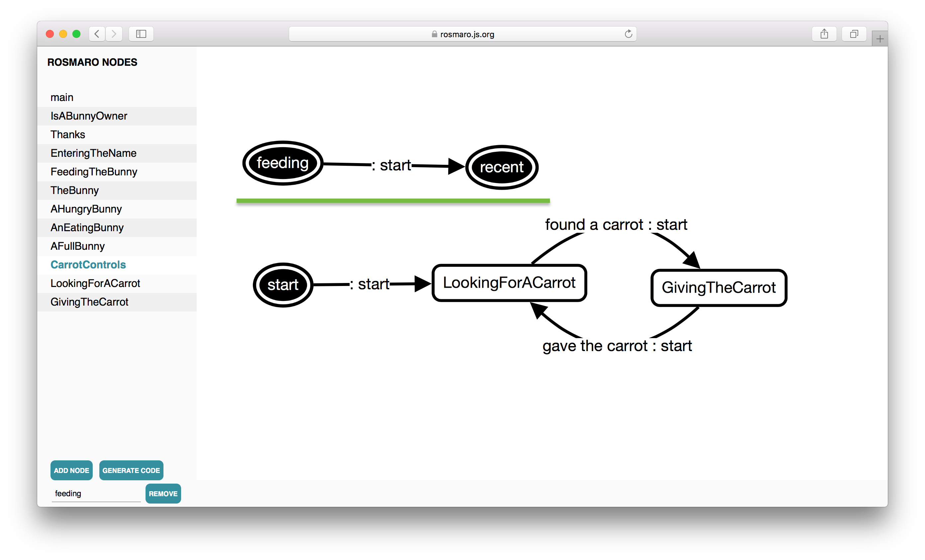
Task: Close the window with the red button
Action: [50, 34]
